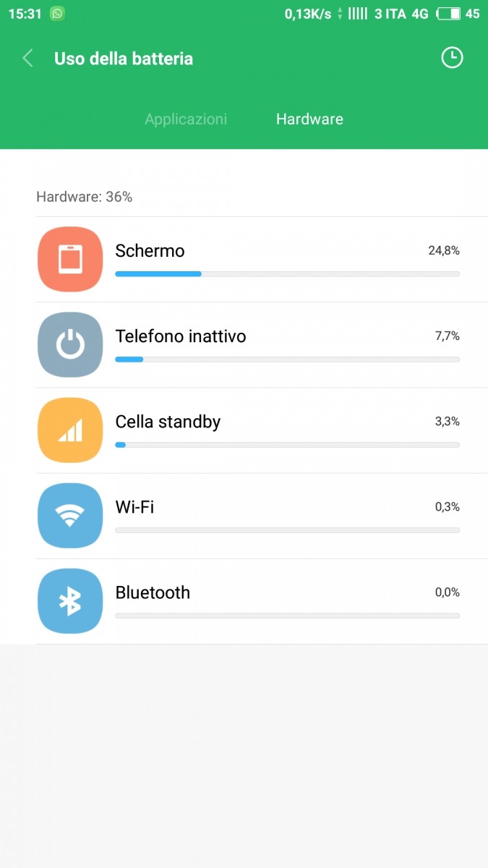
Task: Tap WhatsApp notification icon in status bar
Action: pyautogui.click(x=57, y=14)
